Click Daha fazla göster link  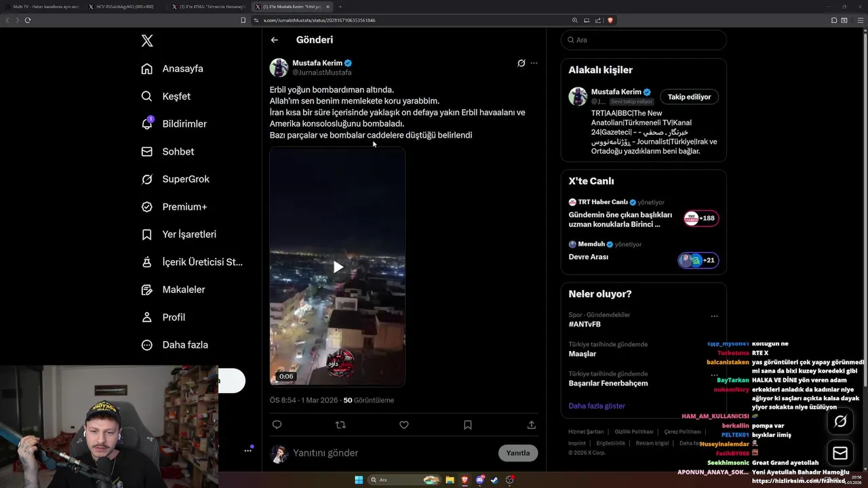coord(597,406)
